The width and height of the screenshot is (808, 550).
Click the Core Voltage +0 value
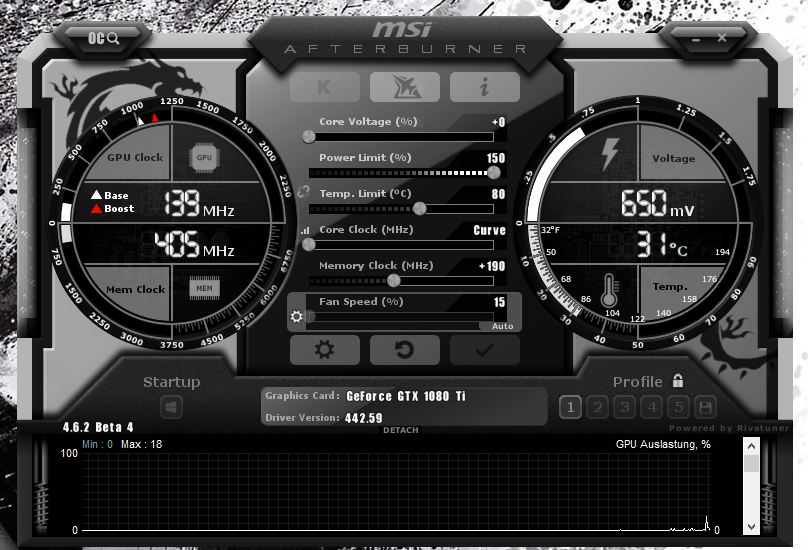click(498, 122)
